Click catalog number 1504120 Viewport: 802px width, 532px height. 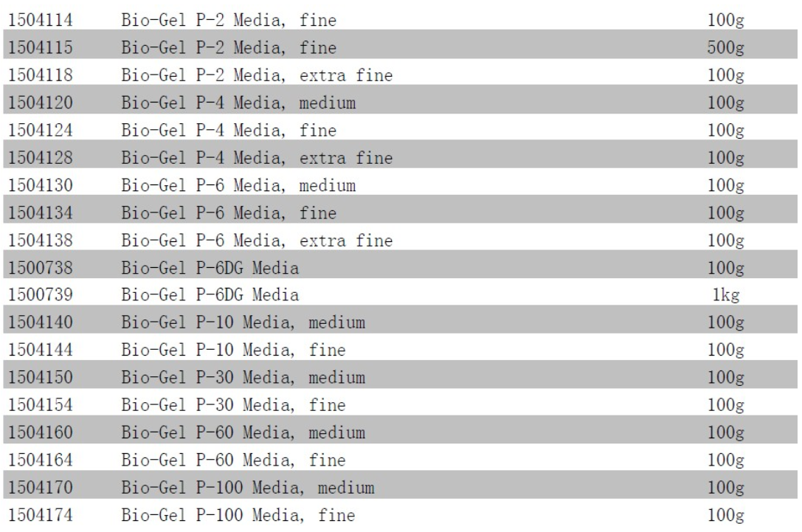tap(41, 103)
